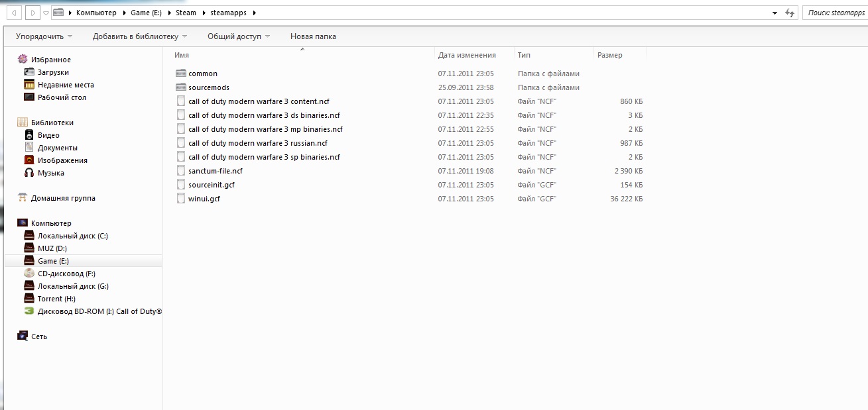The height and width of the screenshot is (410, 868).
Task: Click the sanctum-file.ncf file icon
Action: click(181, 171)
